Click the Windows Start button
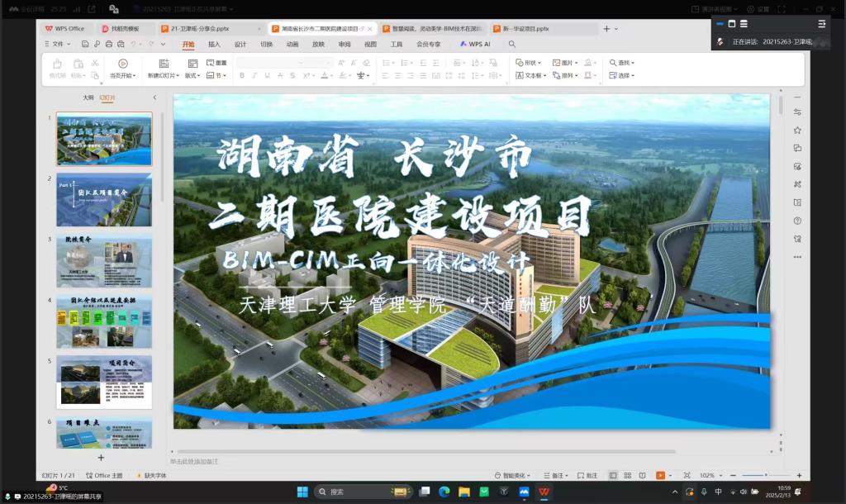The height and width of the screenshot is (504, 846). click(302, 492)
